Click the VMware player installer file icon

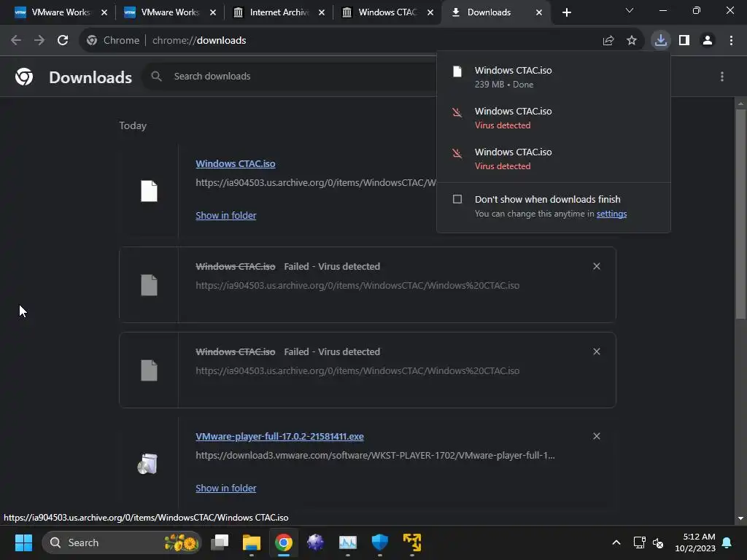point(148,464)
